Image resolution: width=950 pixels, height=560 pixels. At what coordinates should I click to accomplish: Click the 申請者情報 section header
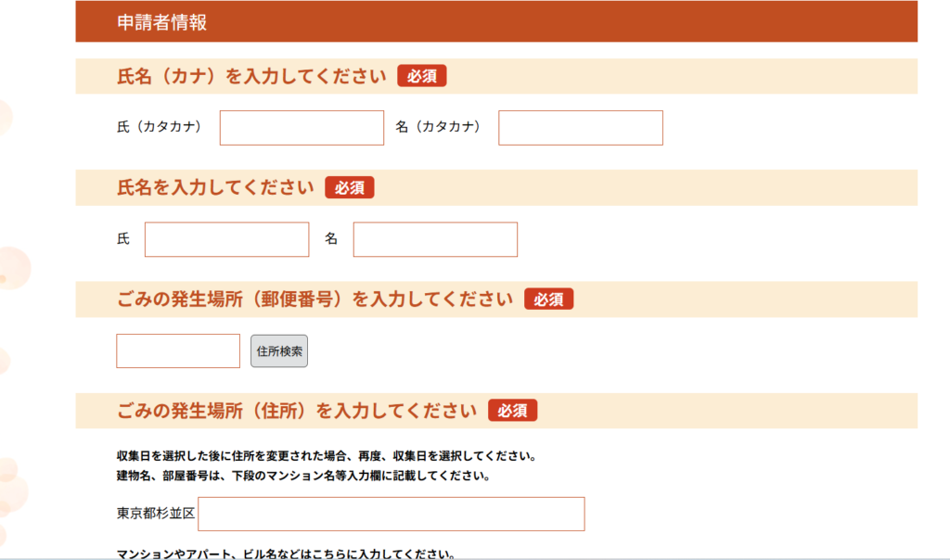point(162,23)
